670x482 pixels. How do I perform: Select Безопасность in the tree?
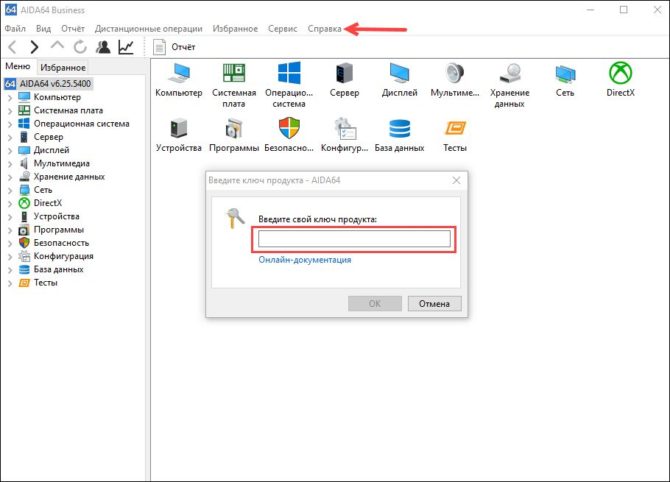click(61, 243)
